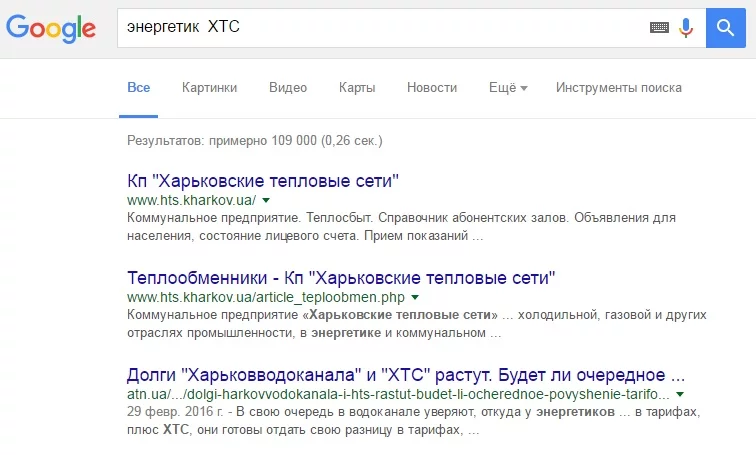Image resolution: width=756 pixels, height=455 pixels.
Task: Expand arrow next to atn.ua URL
Action: point(680,394)
